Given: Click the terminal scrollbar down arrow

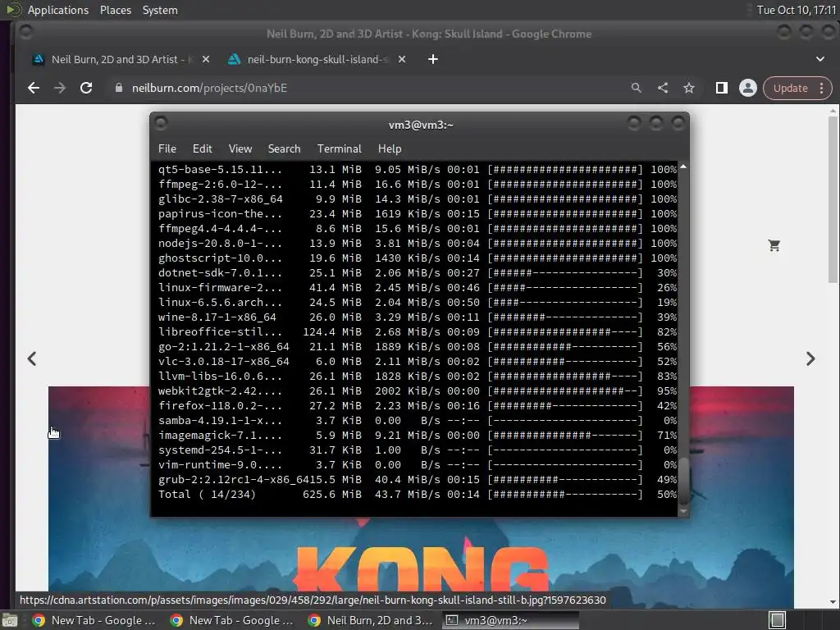Looking at the screenshot, I should (x=683, y=512).
